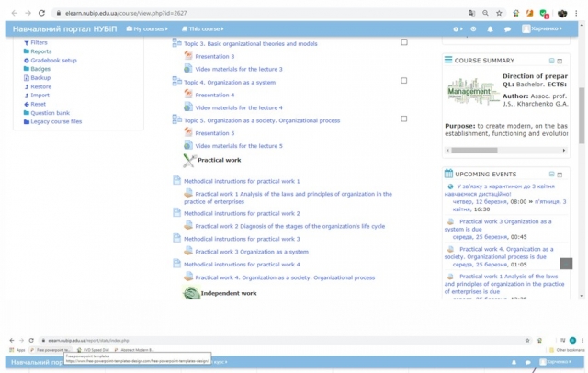Image resolution: width=588 pixels, height=373 pixels.
Task: Open Practical work 4 event in Upcoming Events
Action: 499,253
